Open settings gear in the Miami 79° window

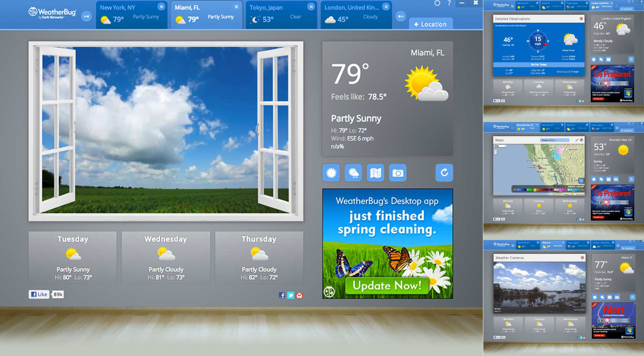click(x=437, y=3)
